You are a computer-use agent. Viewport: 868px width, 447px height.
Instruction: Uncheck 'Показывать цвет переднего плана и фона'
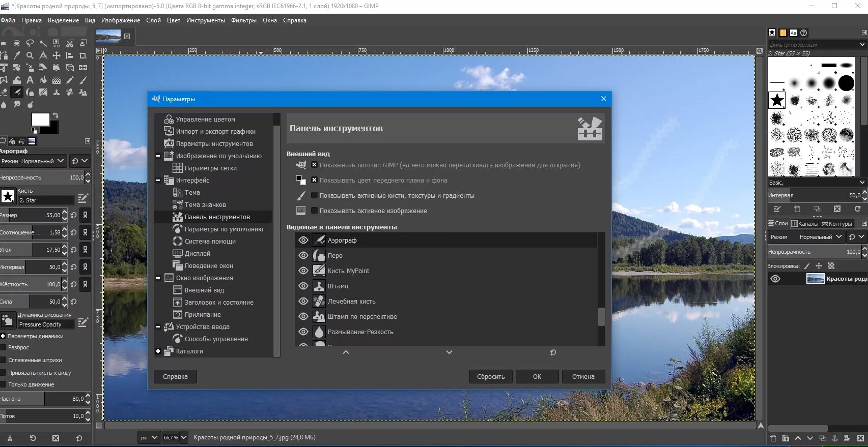[x=314, y=180]
